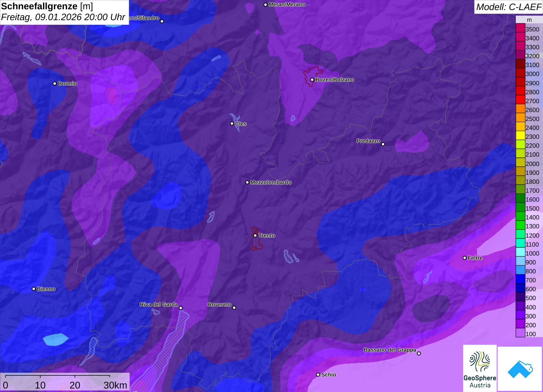
Task: Click the Bassano del Grappa label
Action: pyautogui.click(x=390, y=350)
